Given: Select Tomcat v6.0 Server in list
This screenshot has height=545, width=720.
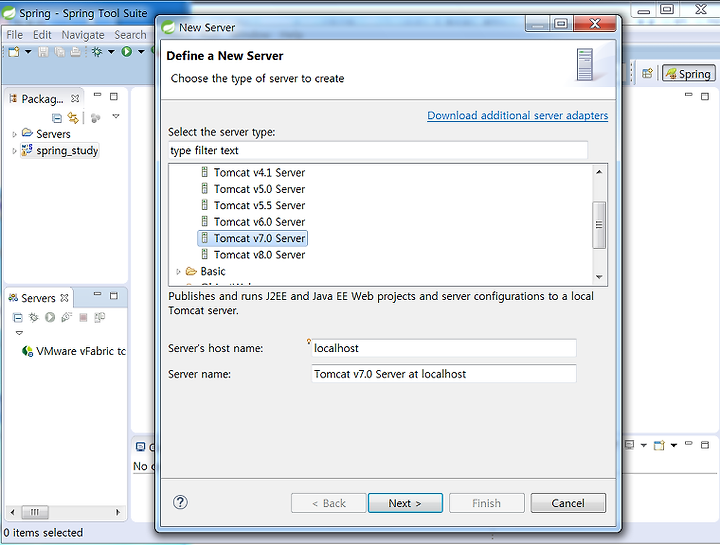Looking at the screenshot, I should (x=253, y=222).
